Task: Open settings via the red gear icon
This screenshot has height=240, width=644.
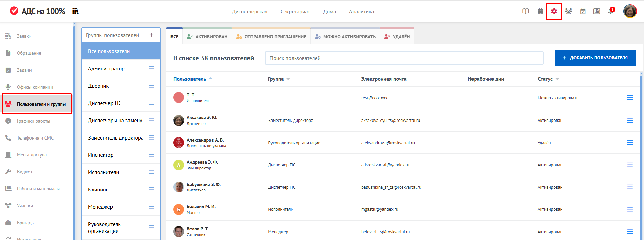Action: pos(554,11)
